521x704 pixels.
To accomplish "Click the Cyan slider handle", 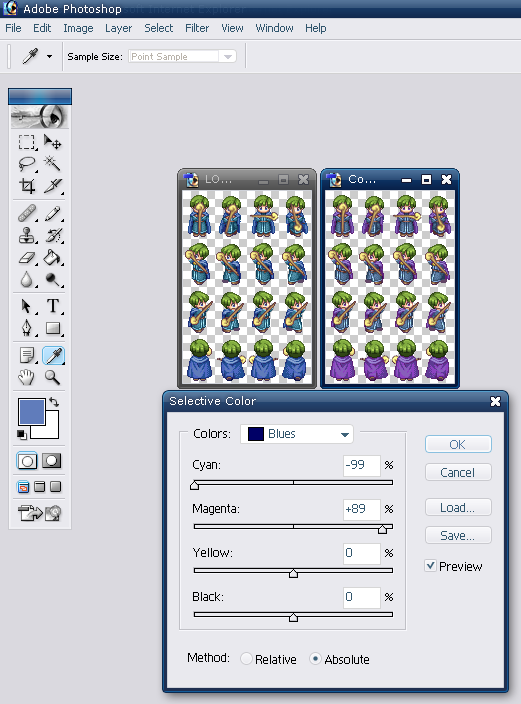I will click(x=194, y=485).
